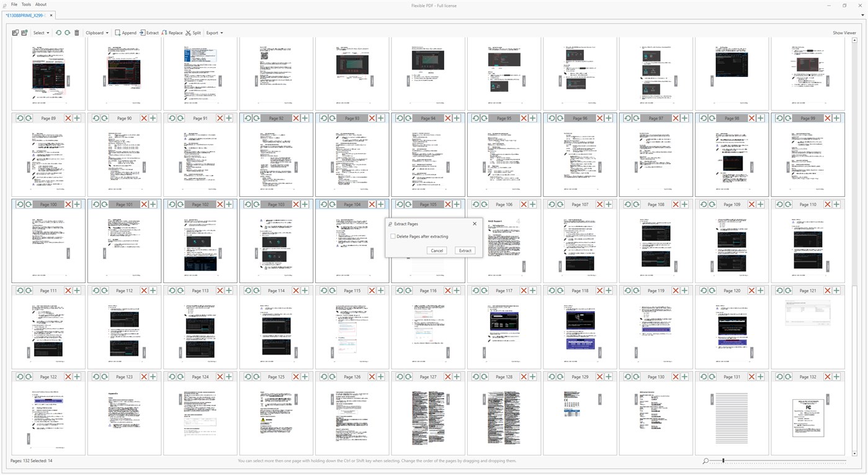
Task: Open the Replace tool
Action: point(172,33)
